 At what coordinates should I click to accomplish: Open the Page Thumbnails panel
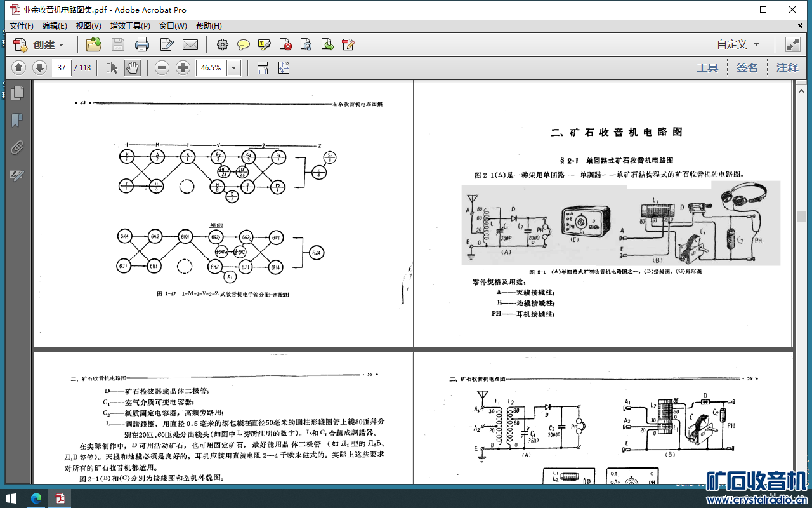[x=17, y=93]
